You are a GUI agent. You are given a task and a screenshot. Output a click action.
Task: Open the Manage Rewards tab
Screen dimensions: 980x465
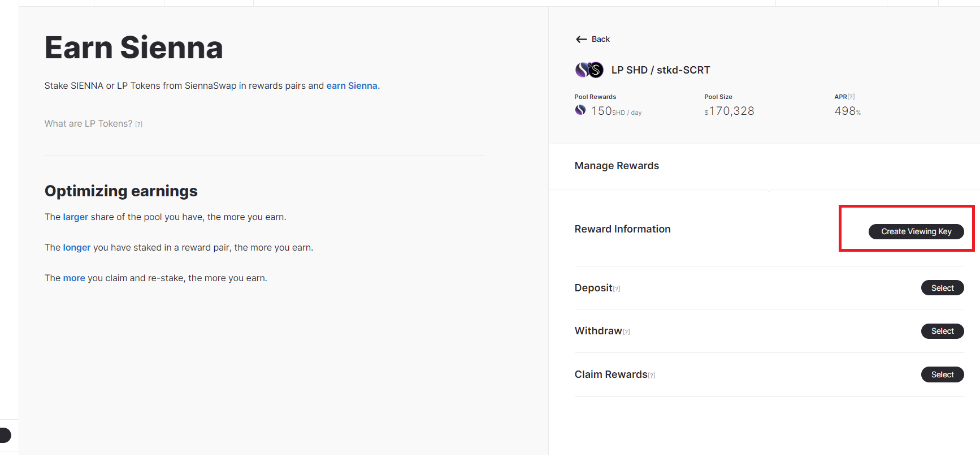[x=617, y=166]
